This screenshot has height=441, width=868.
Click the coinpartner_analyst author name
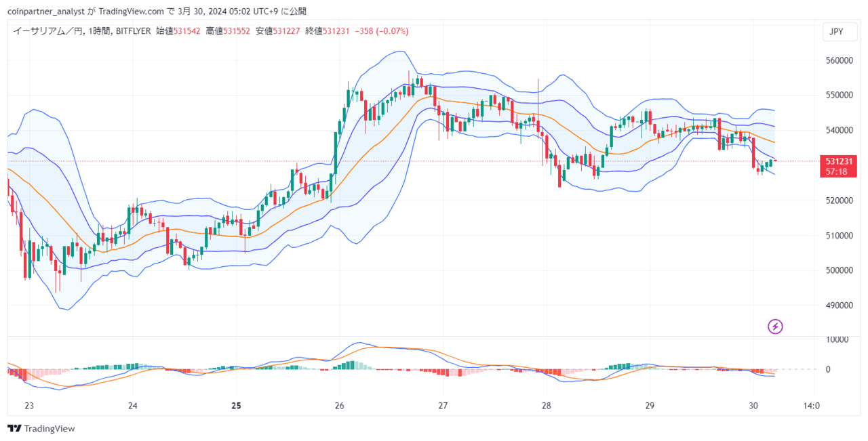45,11
